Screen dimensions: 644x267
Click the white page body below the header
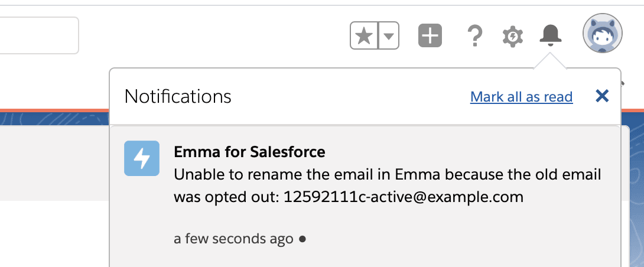[x=54, y=234]
